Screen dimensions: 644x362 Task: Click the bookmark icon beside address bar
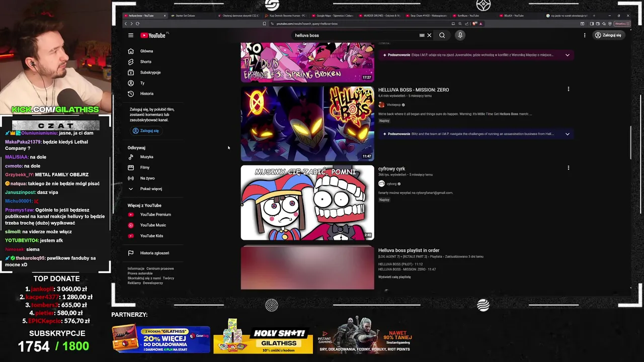[264, 24]
